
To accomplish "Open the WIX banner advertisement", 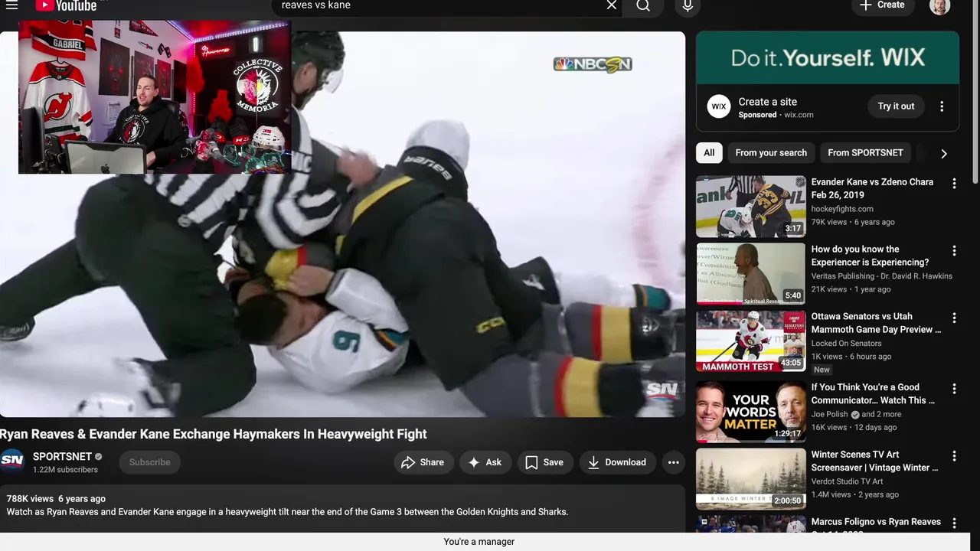I will coord(828,57).
